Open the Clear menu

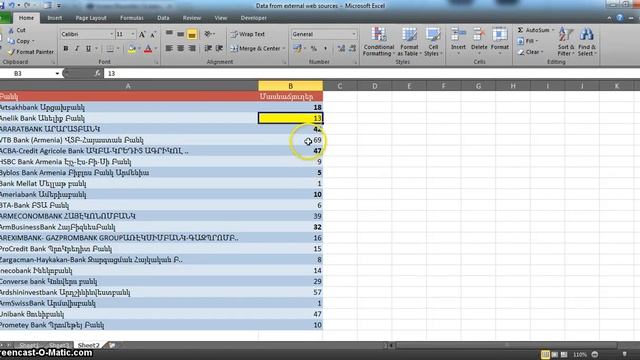pyautogui.click(x=530, y=52)
